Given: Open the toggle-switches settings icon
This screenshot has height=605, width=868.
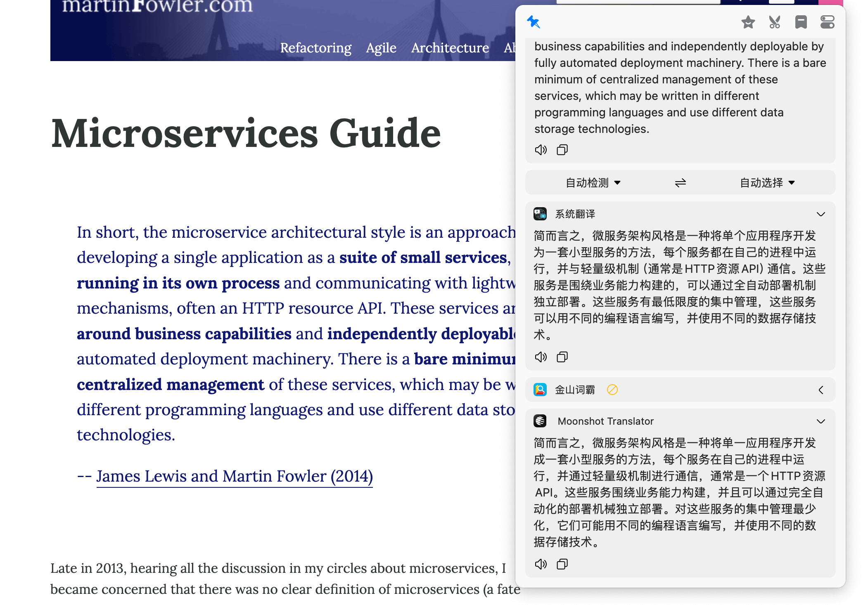Looking at the screenshot, I should click(827, 22).
